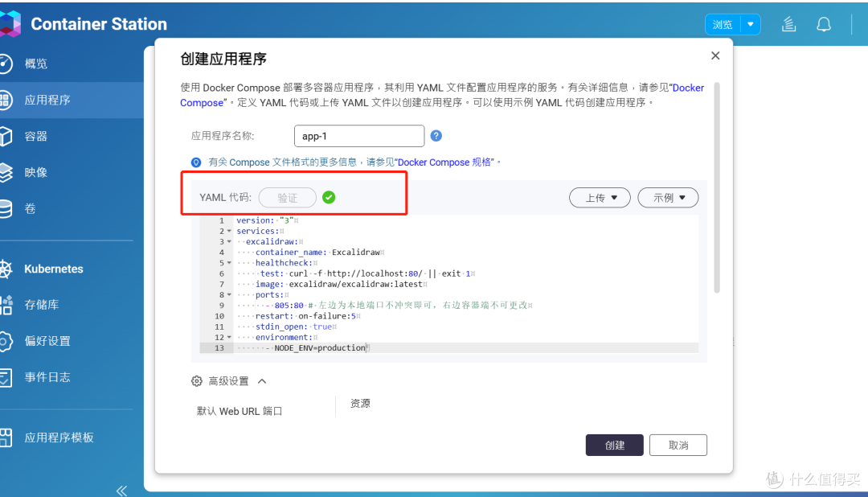Viewport: 868px width, 497px height.
Task: Click the green validation checkmark icon
Action: coord(329,197)
